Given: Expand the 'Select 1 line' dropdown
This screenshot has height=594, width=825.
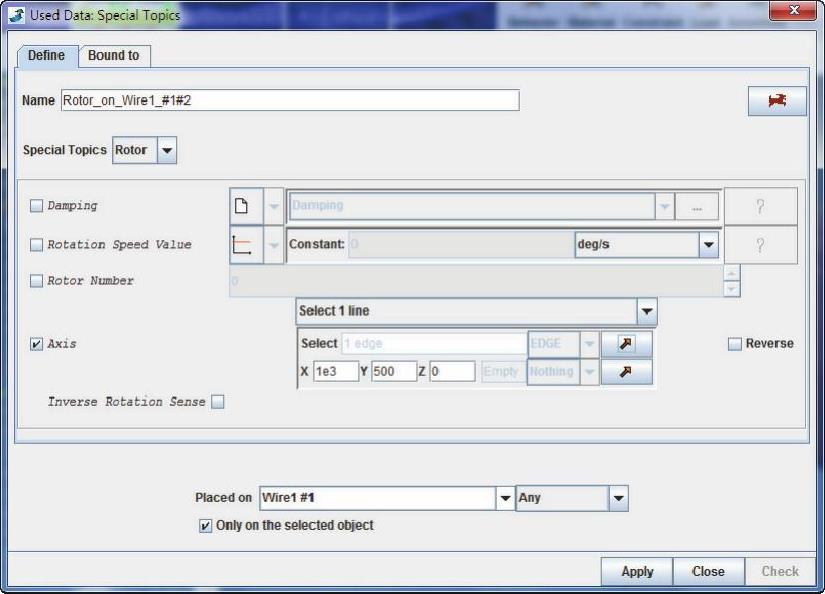Looking at the screenshot, I should [x=647, y=311].
